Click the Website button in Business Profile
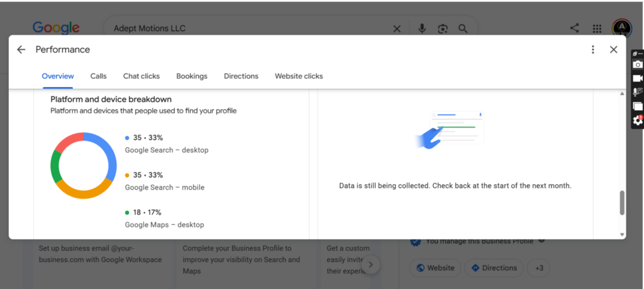The image size is (644, 289). [x=435, y=268]
